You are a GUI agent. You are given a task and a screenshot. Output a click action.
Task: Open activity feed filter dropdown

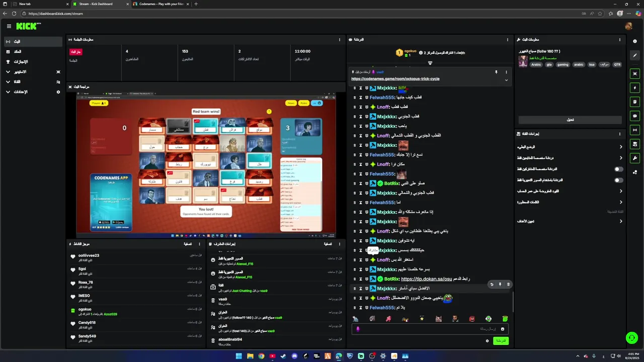(x=188, y=244)
